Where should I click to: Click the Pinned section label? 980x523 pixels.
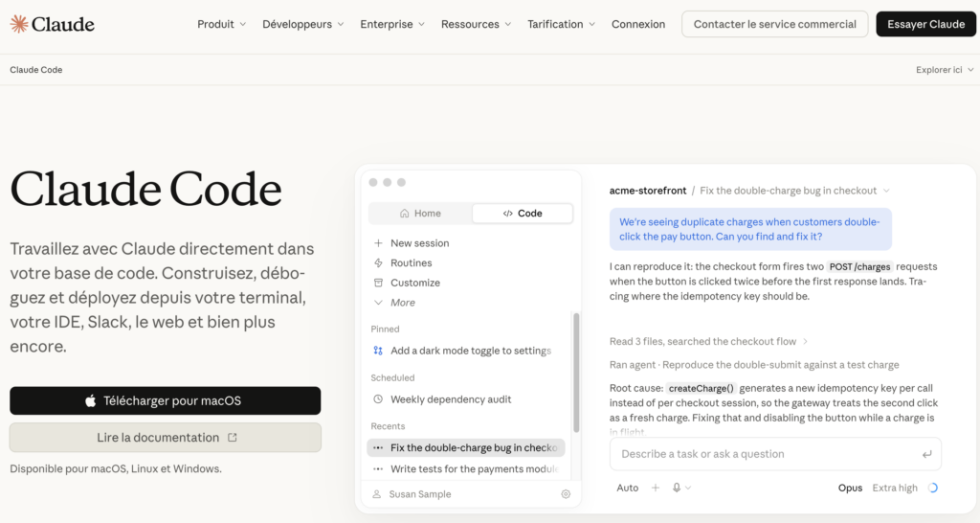pos(385,330)
